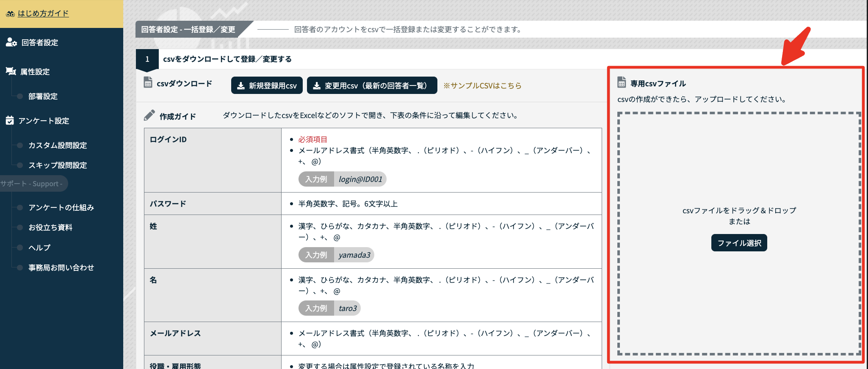Select 部署設定 sub-item
This screenshot has width=868, height=369.
click(x=43, y=96)
